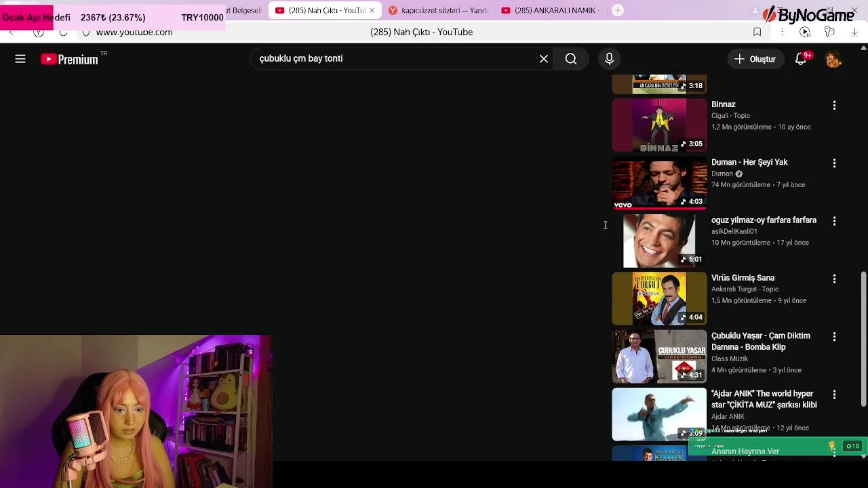
Task: Visit Duman channel name
Action: point(722,174)
